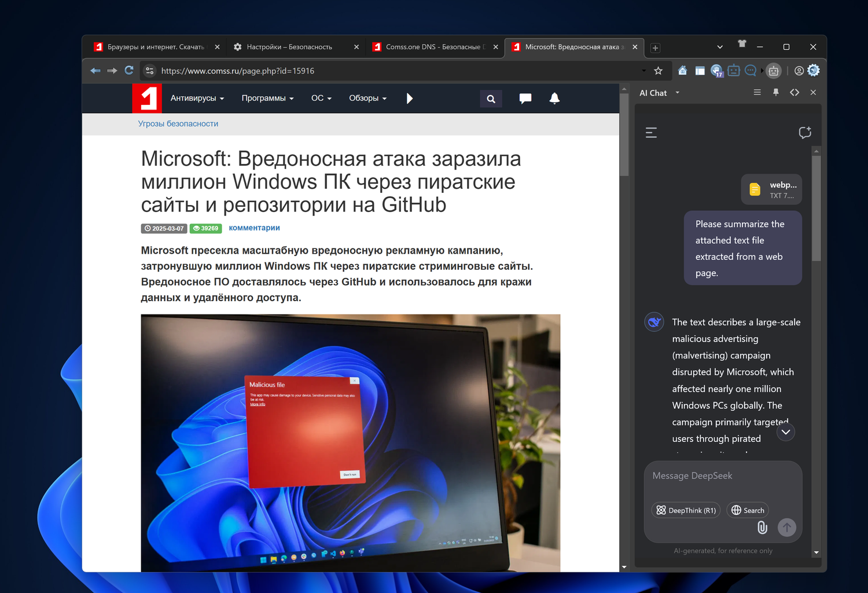Viewport: 868px width, 593px height.
Task: Go forward using the browser forward arrow
Action: click(112, 71)
